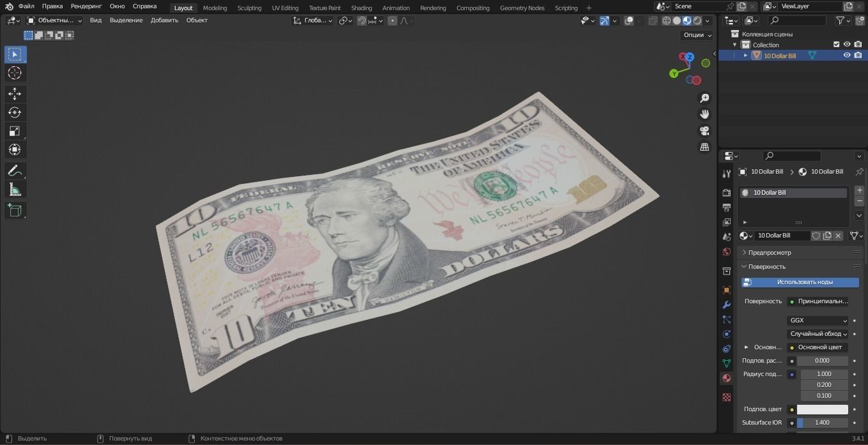Select the Transform tool
Screen dimensions: 868x445
15,149
